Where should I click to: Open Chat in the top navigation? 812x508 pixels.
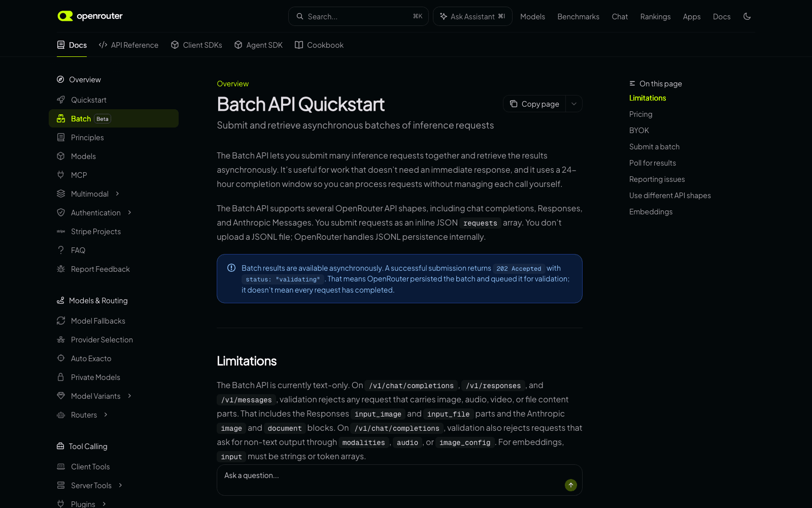click(x=620, y=17)
